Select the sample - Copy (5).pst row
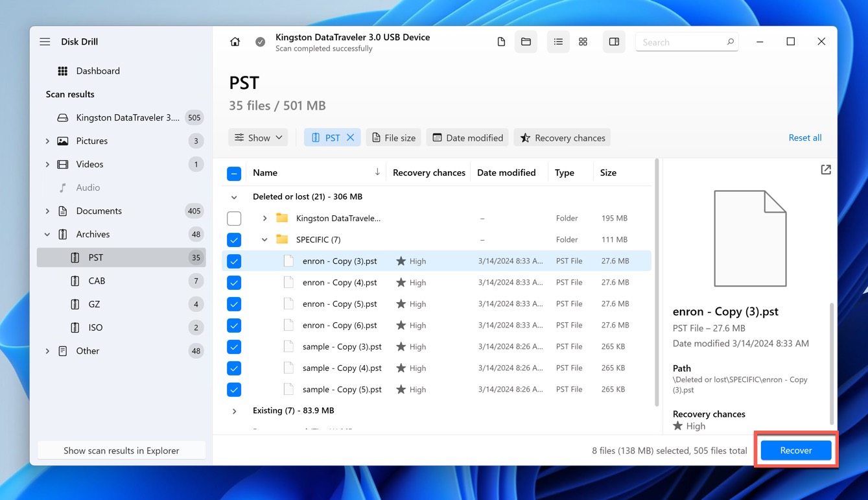Viewport: 868px width, 500px height. click(x=436, y=389)
